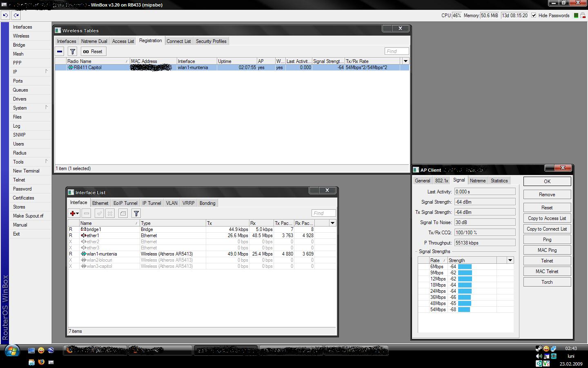
Task: Click OK in the AP Client dialog
Action: point(547,182)
